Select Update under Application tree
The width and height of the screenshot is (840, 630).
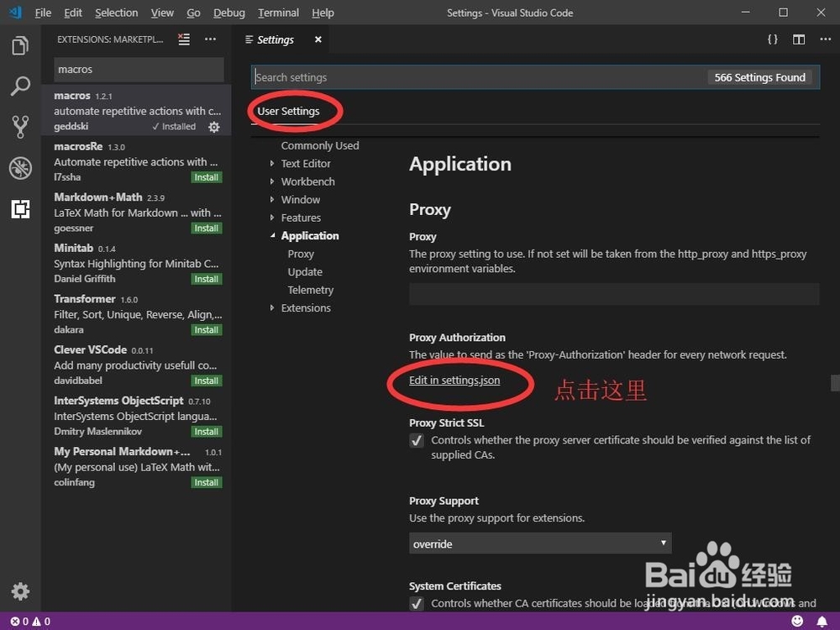[305, 271]
